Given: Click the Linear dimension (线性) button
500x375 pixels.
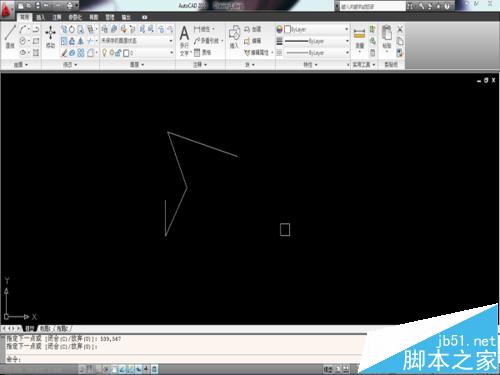Looking at the screenshot, I should point(203,29).
